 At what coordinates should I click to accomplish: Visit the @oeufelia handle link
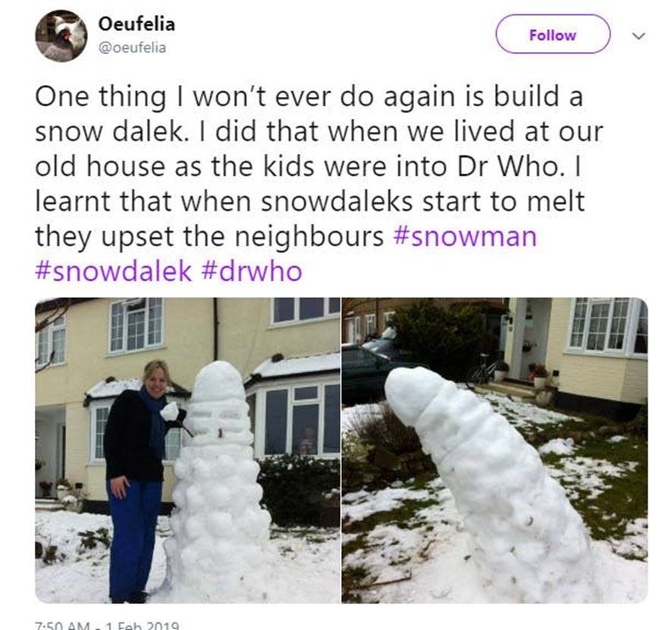(x=133, y=48)
